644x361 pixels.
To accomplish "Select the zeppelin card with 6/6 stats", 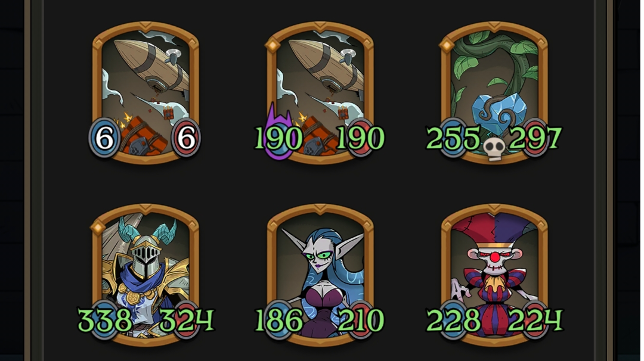I will pyautogui.click(x=145, y=93).
